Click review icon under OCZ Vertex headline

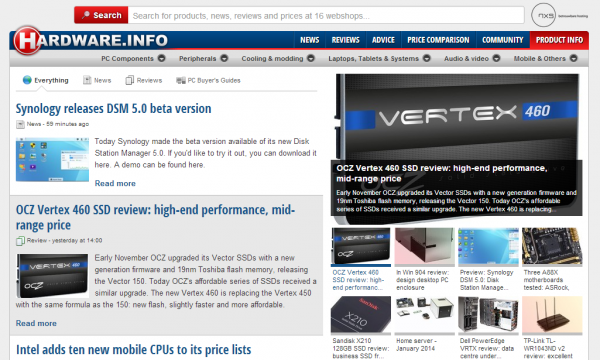(20, 241)
